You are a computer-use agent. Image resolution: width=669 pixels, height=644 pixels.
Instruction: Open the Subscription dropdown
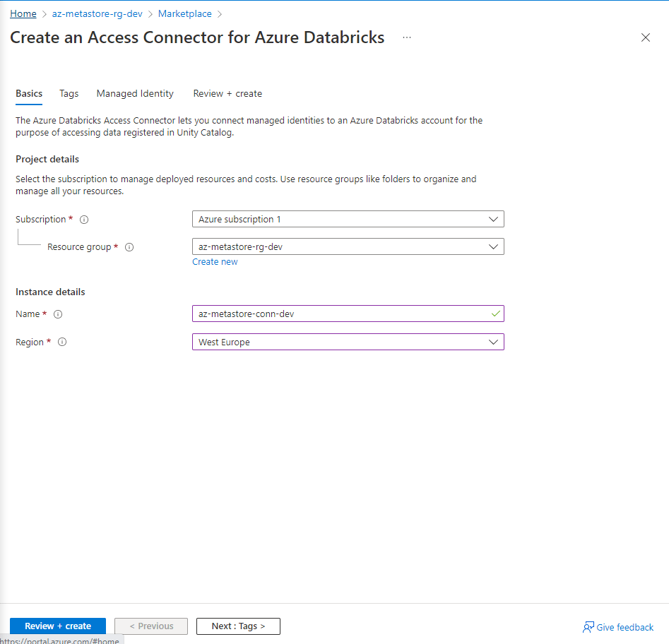[x=494, y=219]
